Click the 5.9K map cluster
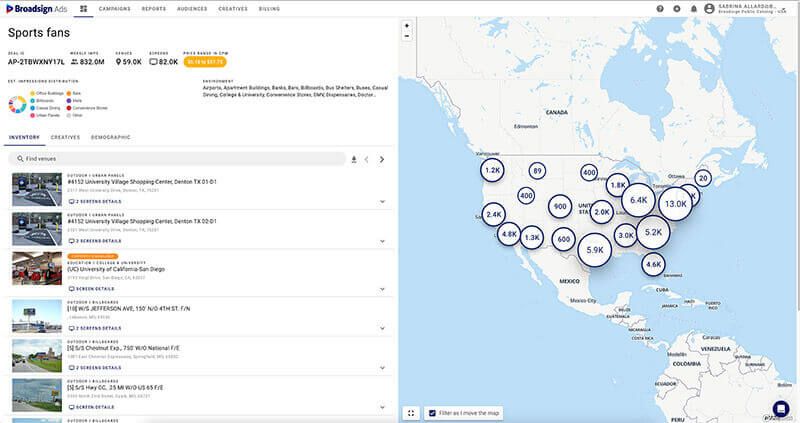800x423 pixels. pos(595,250)
